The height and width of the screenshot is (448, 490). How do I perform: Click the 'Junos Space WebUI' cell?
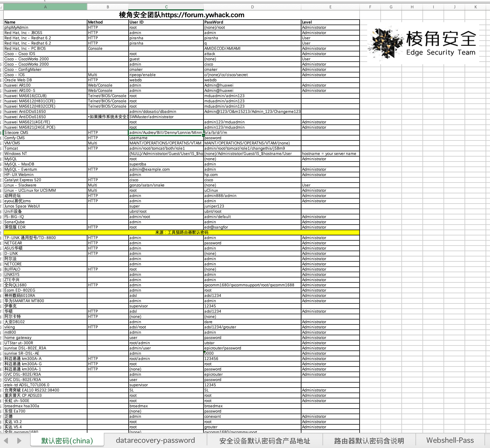[x=45, y=206]
